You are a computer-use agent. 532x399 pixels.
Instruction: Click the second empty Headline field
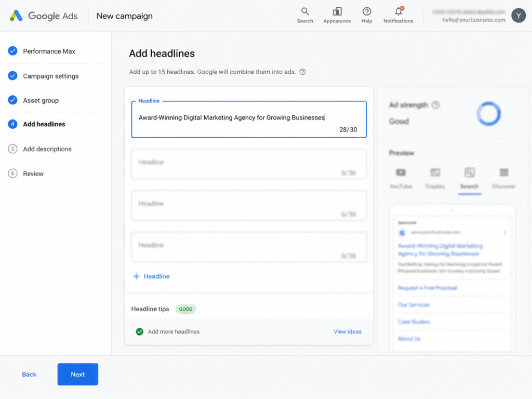(249, 164)
